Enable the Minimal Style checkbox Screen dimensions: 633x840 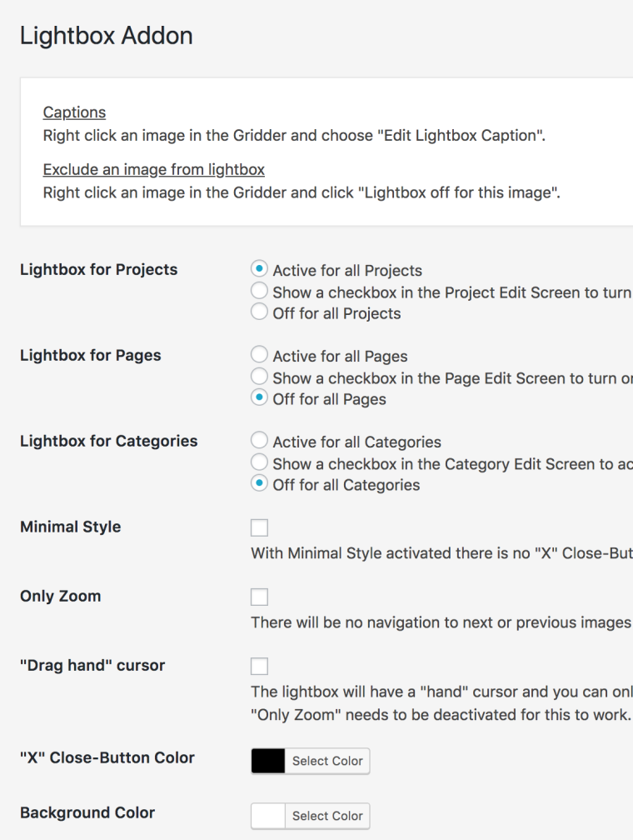260,528
